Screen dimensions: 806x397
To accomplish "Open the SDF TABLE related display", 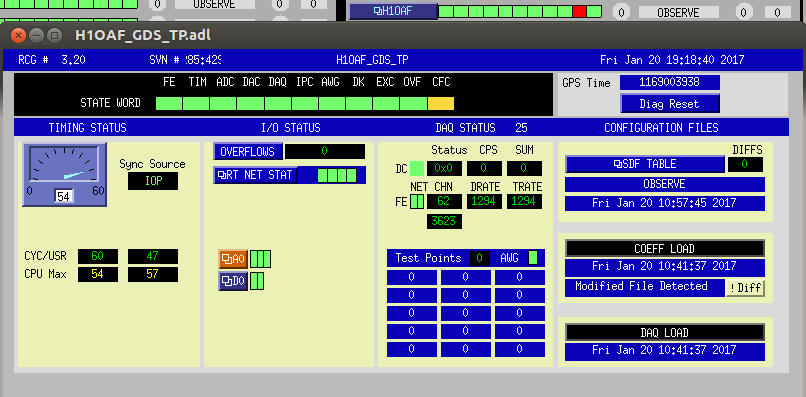I will pos(645,164).
